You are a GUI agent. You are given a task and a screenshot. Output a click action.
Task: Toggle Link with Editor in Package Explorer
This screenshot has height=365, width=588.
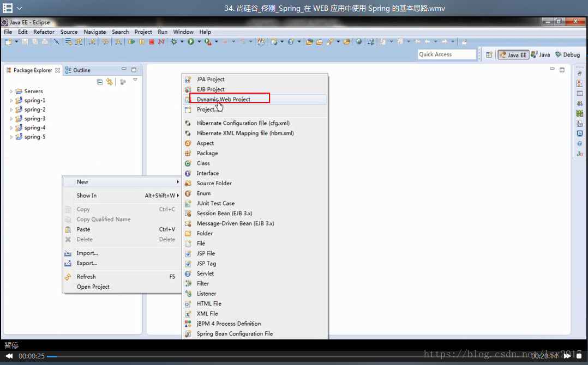point(110,82)
